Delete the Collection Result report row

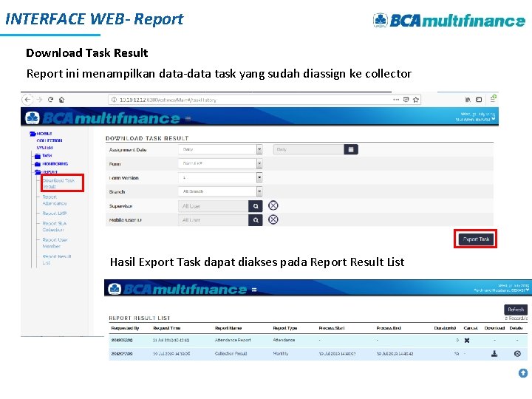point(517,353)
